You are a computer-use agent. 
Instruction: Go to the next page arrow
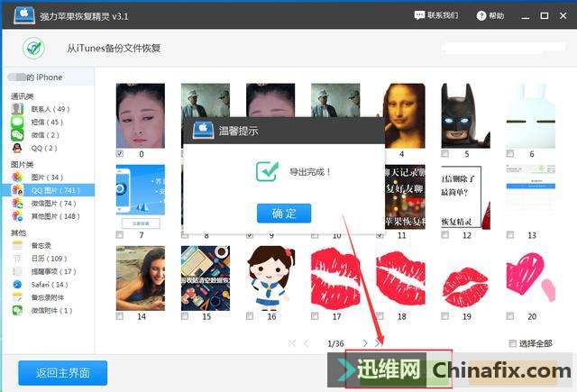pyautogui.click(x=364, y=343)
